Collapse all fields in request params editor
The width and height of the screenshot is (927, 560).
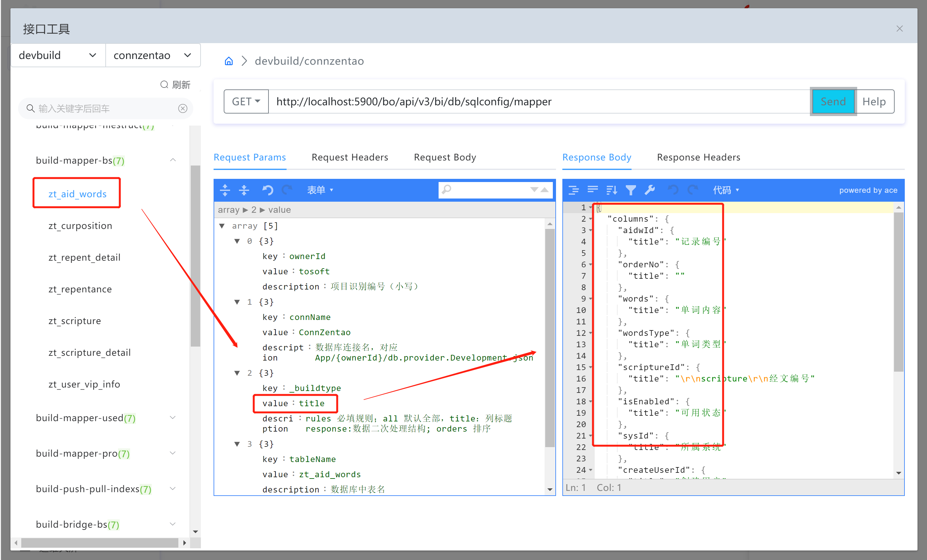[244, 190]
